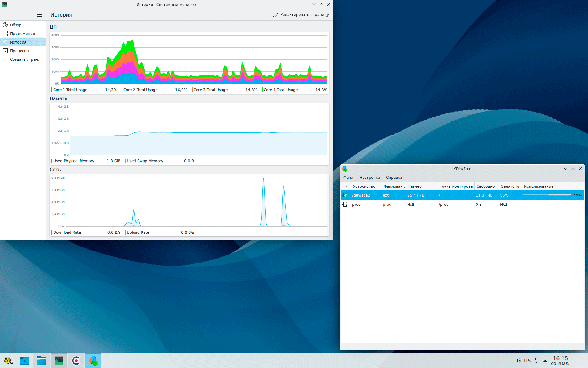Select Приложения in the sidebar
The height and width of the screenshot is (368, 588).
(x=22, y=34)
